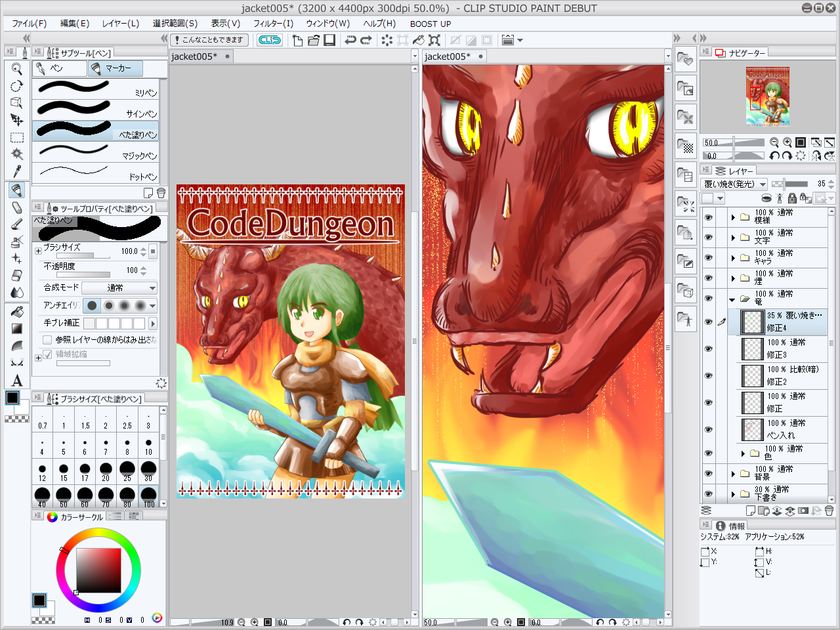Viewport: 840px width, 630px height.
Task: Open layer blend mode 覆い焼き(発光) dropdown
Action: point(734,184)
